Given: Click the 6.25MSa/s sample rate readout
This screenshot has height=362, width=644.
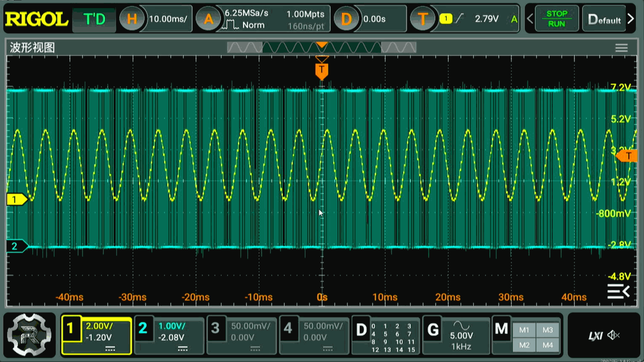Looking at the screenshot, I should (246, 13).
